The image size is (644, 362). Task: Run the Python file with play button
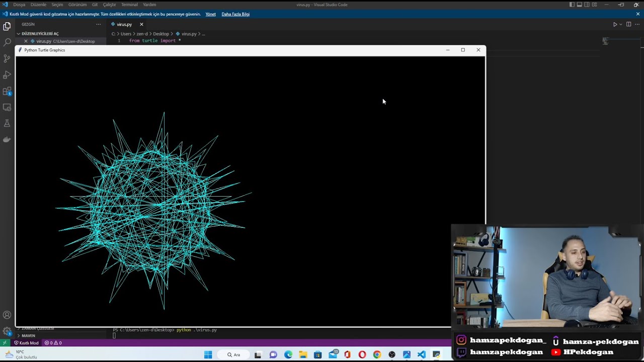615,24
